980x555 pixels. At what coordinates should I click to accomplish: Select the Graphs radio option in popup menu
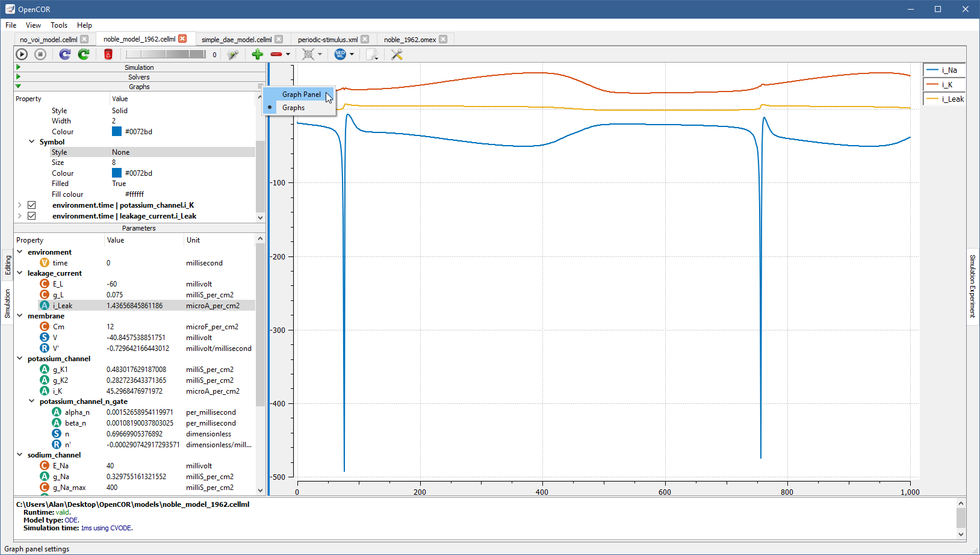[x=293, y=108]
